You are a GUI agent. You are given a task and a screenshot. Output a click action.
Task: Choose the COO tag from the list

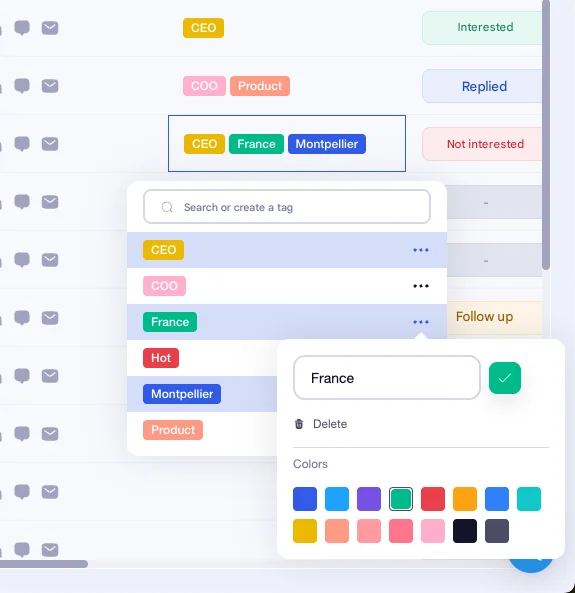point(164,286)
